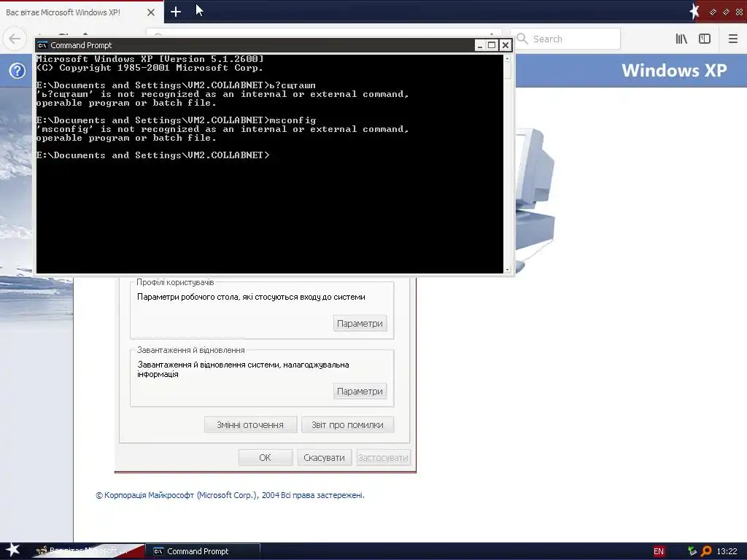Toggle the browser sidebar icon

[705, 39]
